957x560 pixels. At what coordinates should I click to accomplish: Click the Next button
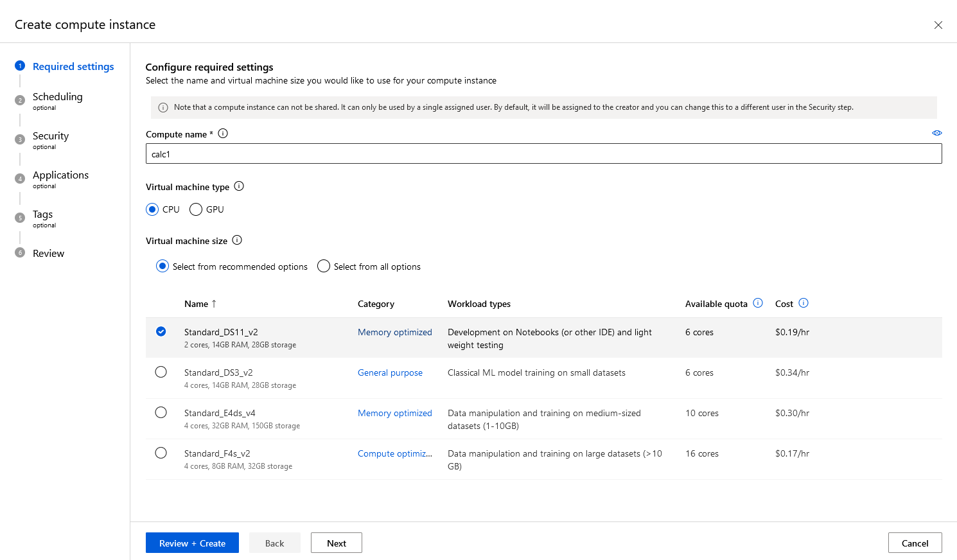click(x=337, y=543)
